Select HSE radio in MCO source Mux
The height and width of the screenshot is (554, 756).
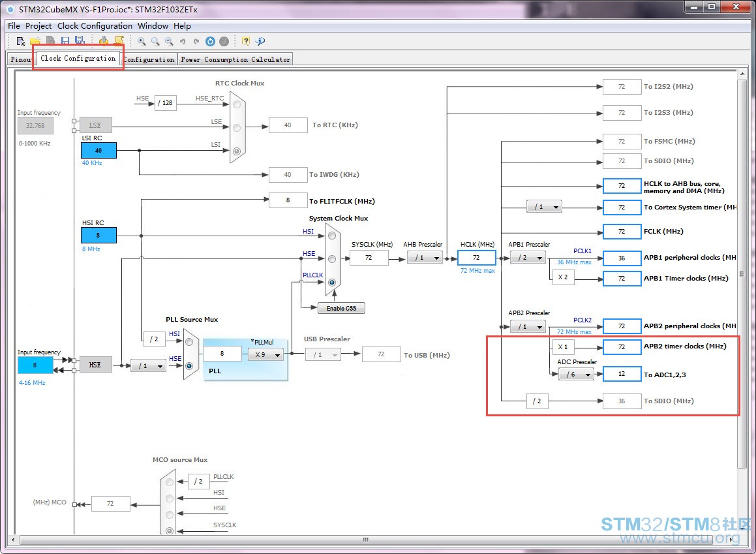coord(169,514)
